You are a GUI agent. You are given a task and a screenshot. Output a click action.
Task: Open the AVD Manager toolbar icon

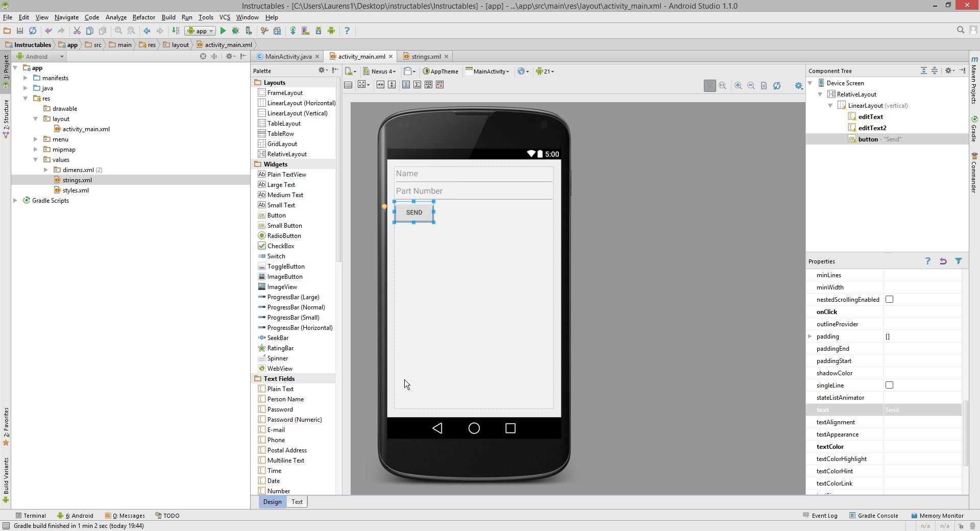305,31
